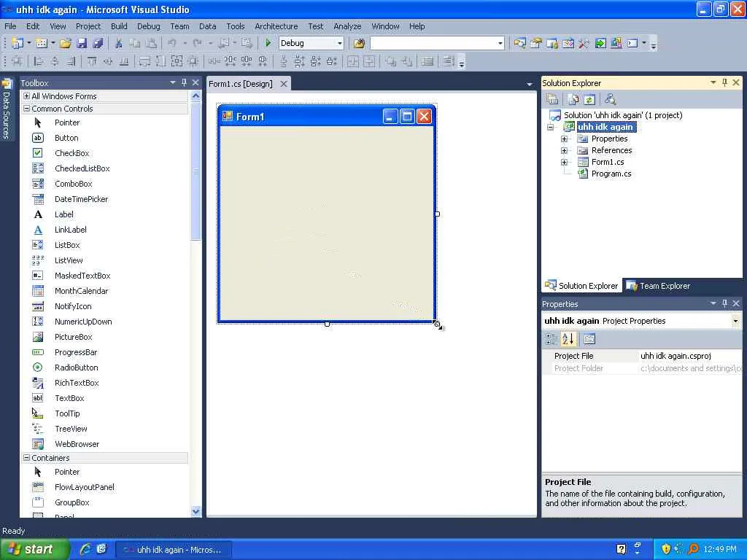Select the TextBox control in Toolbox
Screen dimensions: 747x560
point(69,398)
